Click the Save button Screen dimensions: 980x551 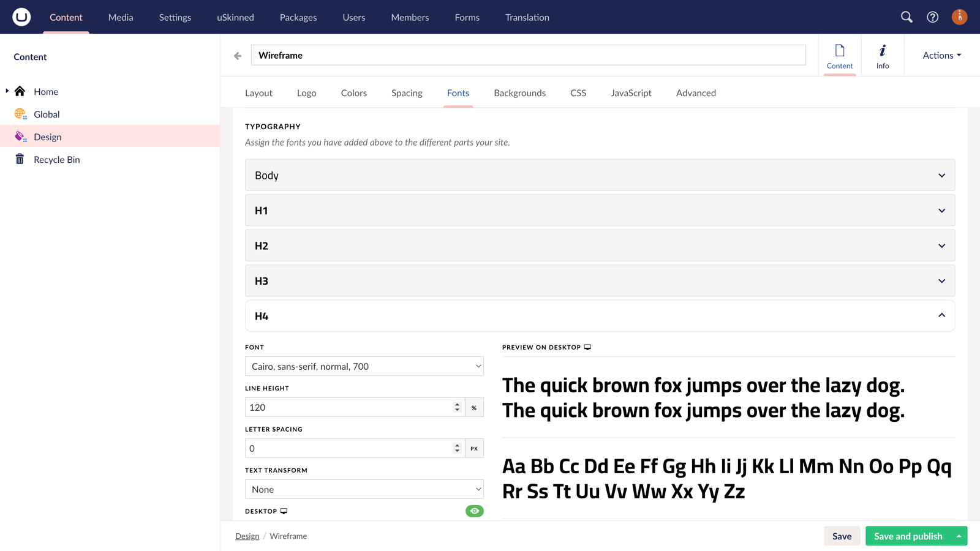click(x=842, y=536)
